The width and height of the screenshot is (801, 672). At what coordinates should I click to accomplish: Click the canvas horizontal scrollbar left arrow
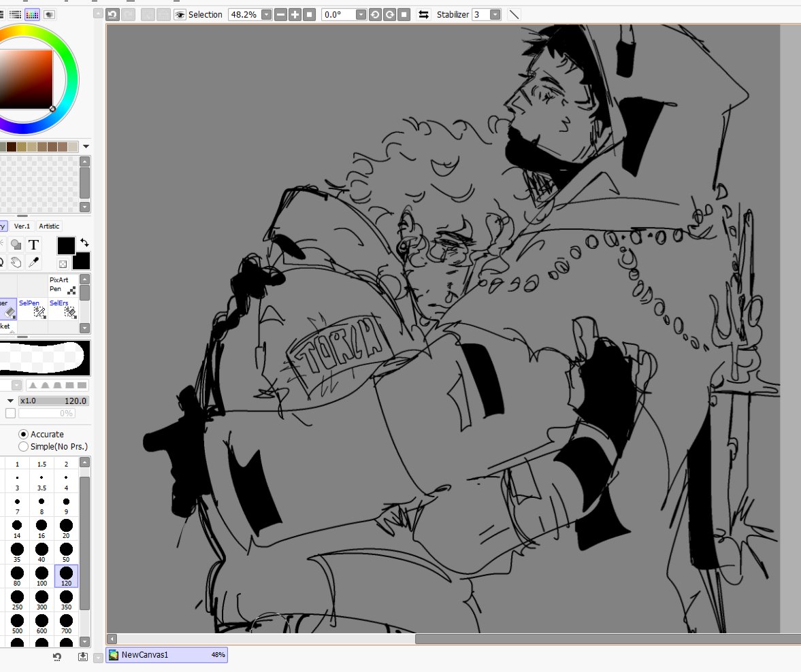pyautogui.click(x=112, y=639)
